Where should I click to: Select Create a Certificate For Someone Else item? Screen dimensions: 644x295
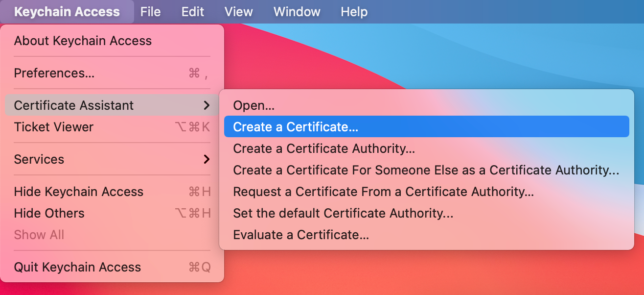point(426,170)
